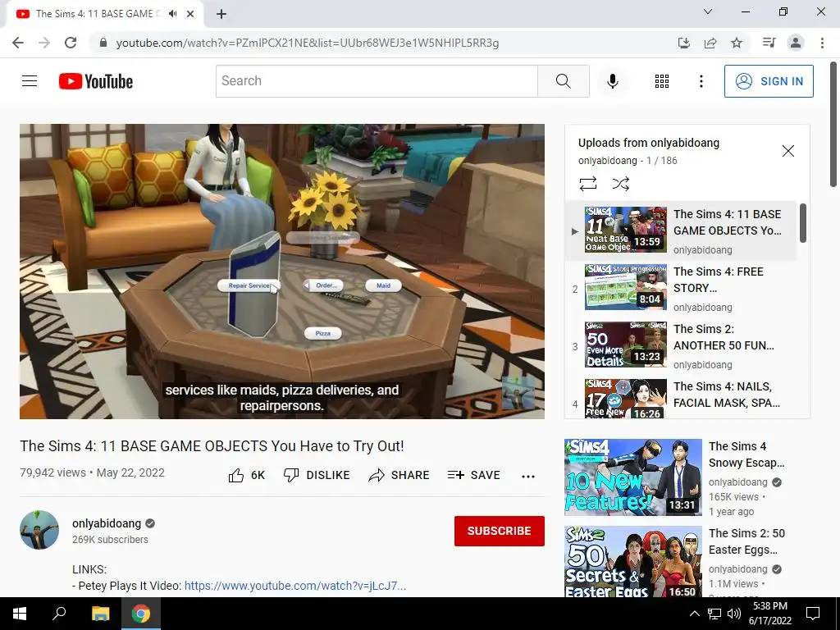Open Windows taskbar search
The height and width of the screenshot is (630, 840).
coord(59,614)
